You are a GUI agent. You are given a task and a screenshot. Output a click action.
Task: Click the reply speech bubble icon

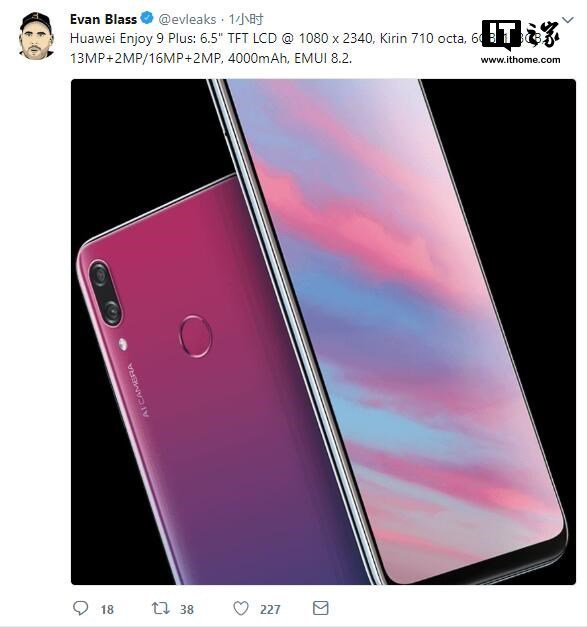(x=80, y=608)
